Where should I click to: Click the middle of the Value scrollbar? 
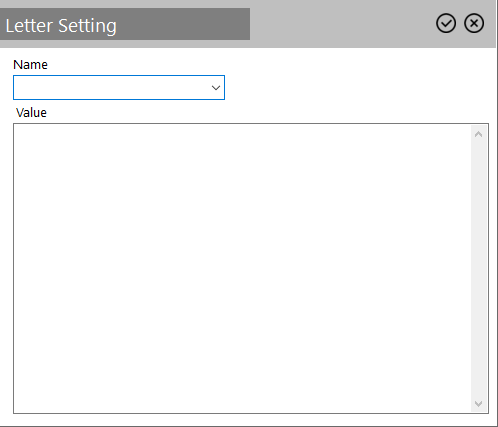click(x=479, y=269)
